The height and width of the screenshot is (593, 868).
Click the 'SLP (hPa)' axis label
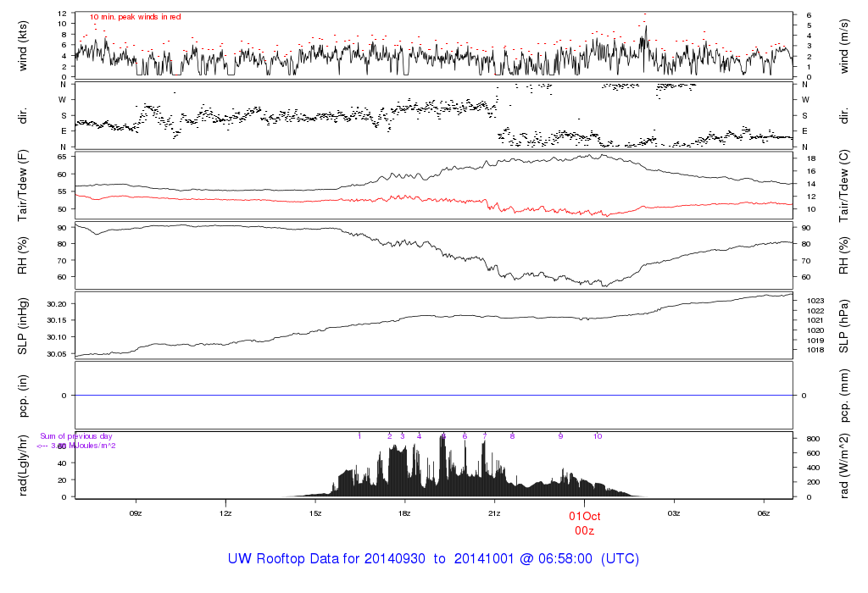point(843,326)
